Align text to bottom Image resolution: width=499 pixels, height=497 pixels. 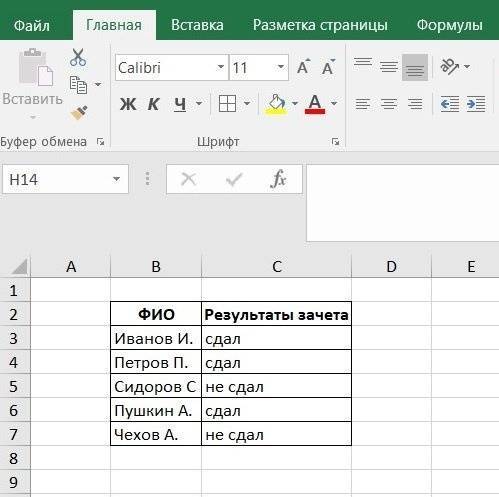415,67
